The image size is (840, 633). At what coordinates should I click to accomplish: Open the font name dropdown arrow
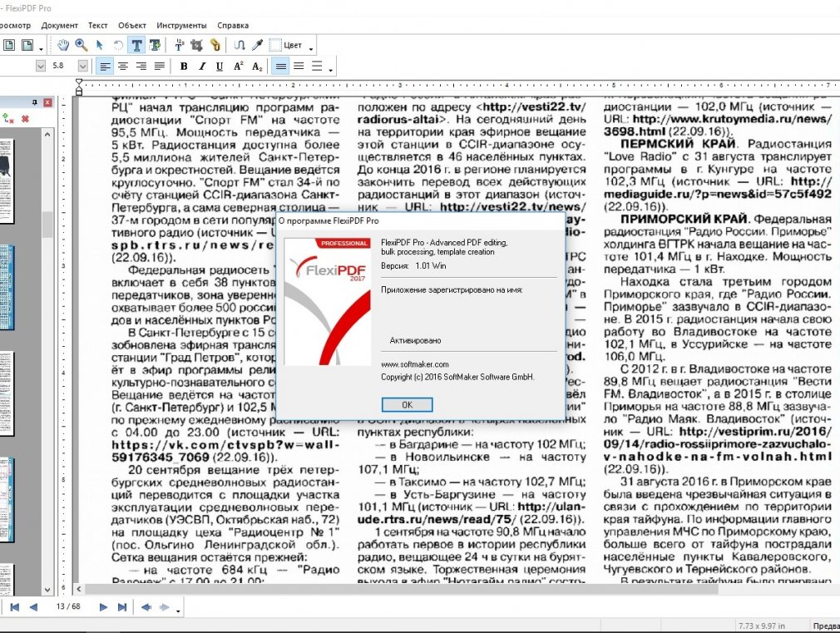coord(41,66)
